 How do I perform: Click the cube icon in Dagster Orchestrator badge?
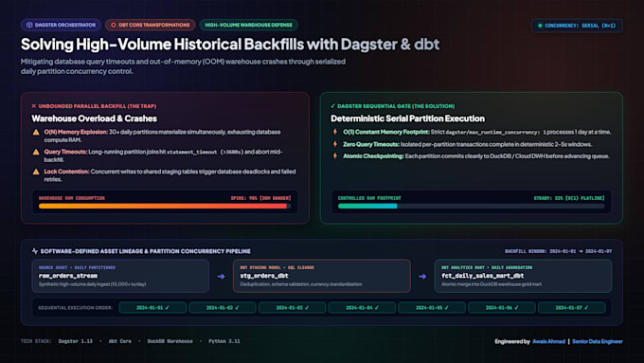(29, 25)
